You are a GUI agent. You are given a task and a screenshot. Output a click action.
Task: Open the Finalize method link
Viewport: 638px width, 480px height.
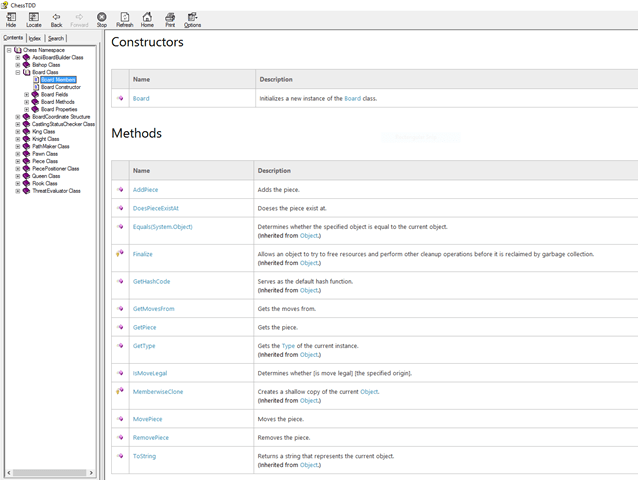[142, 254]
